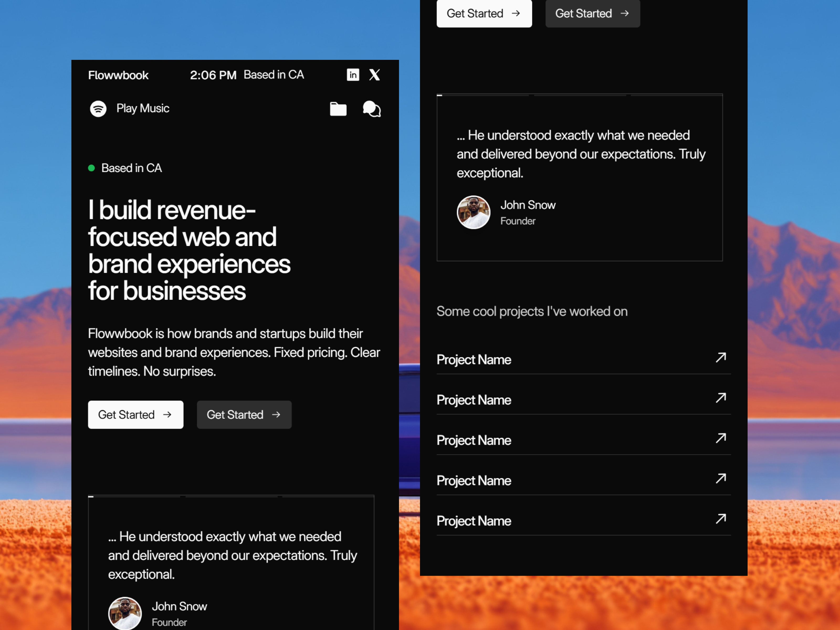Image resolution: width=840 pixels, height=630 pixels.
Task: Click John Snow avatar in left panel testimonial
Action: (125, 613)
